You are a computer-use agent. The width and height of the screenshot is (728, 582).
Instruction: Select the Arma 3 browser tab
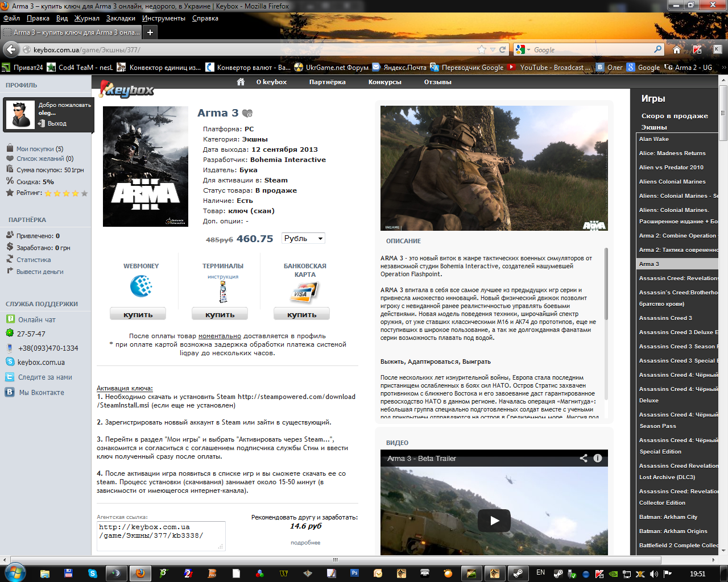pos(71,32)
